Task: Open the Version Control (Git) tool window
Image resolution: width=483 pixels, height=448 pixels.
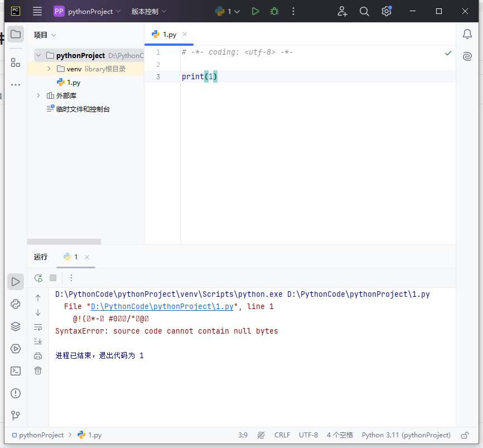Action: (16, 416)
